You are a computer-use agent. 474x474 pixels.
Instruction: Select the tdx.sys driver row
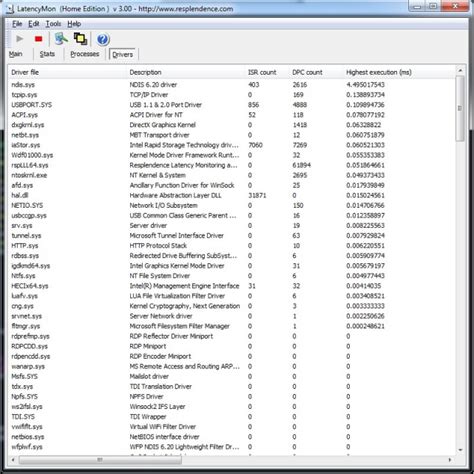(231, 386)
